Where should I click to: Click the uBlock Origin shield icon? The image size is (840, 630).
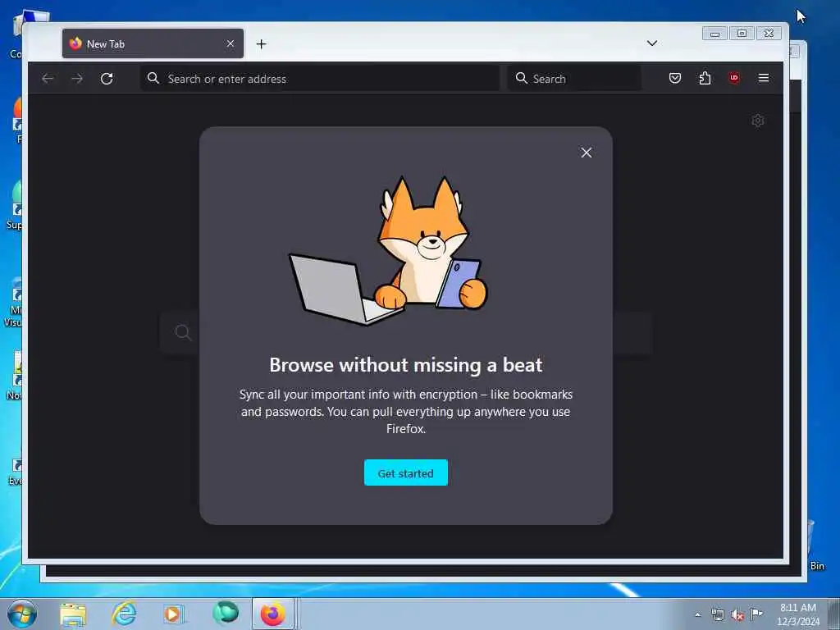734,78
